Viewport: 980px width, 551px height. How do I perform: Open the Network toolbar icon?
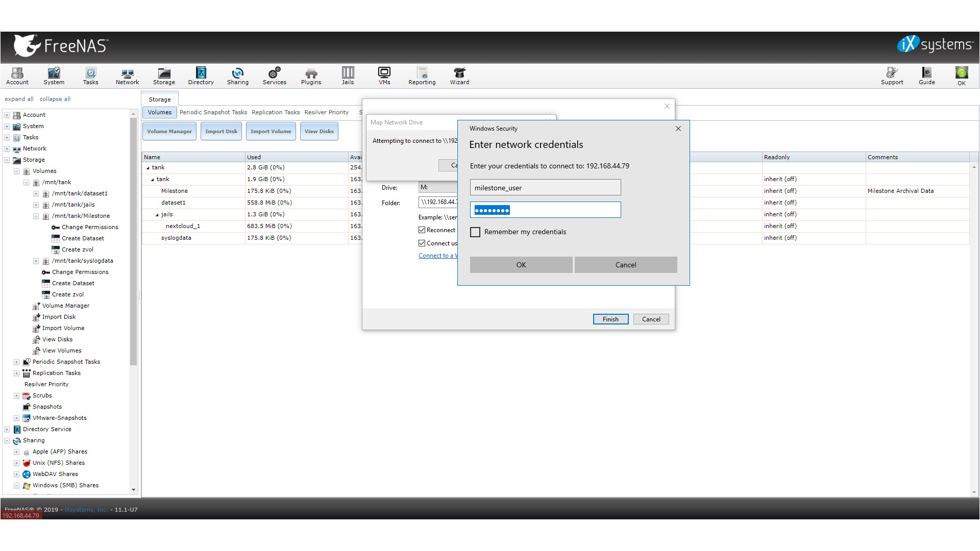pos(127,76)
